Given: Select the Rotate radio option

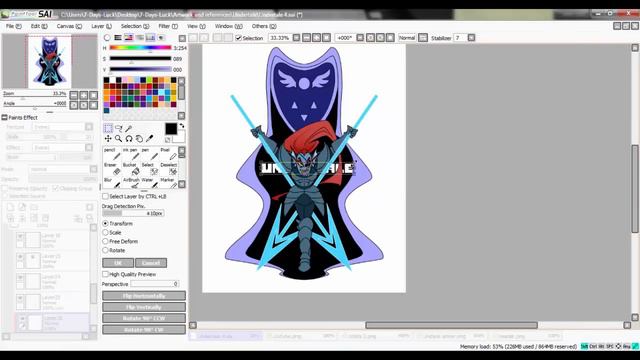Looking at the screenshot, I should tap(105, 250).
